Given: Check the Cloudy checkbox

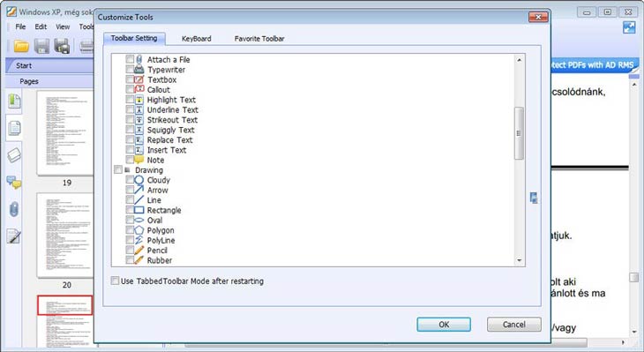Looking at the screenshot, I should click(130, 180).
